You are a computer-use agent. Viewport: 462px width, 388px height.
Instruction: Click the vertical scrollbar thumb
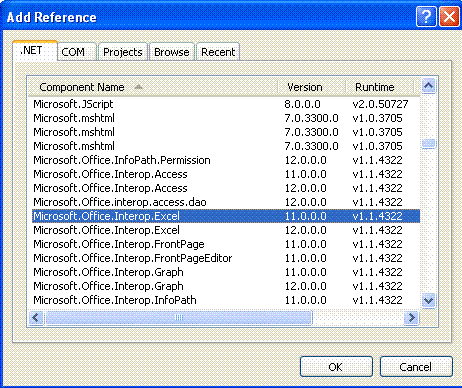tap(429, 144)
